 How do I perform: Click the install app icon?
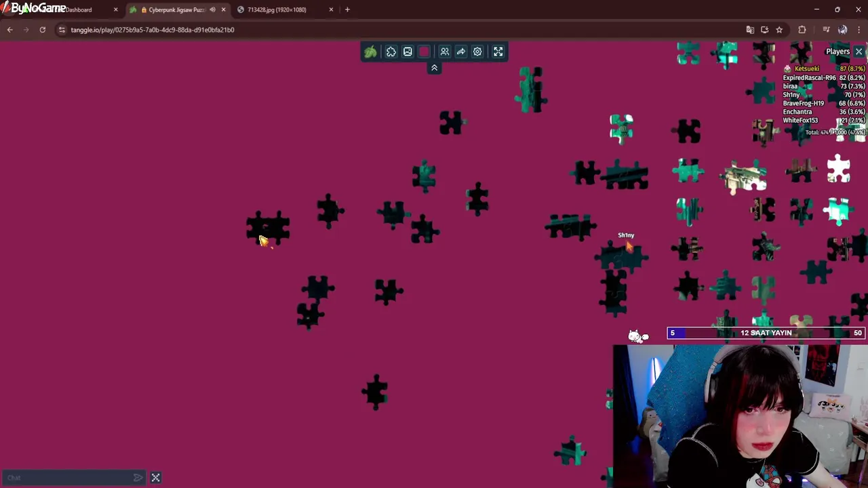click(x=765, y=30)
